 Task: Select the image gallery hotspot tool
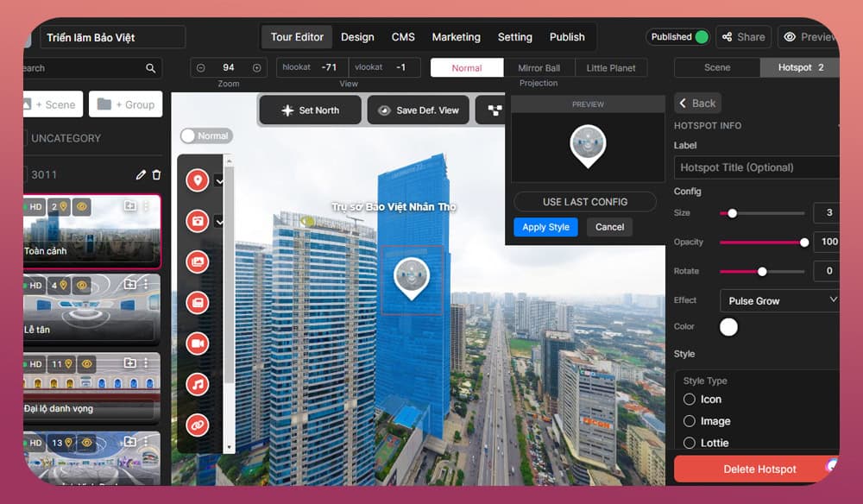coord(197,263)
